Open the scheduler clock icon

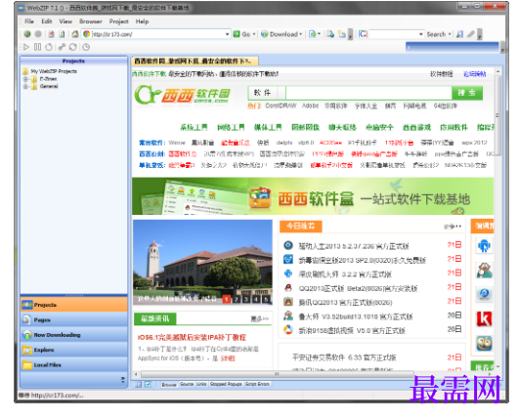click(x=86, y=47)
